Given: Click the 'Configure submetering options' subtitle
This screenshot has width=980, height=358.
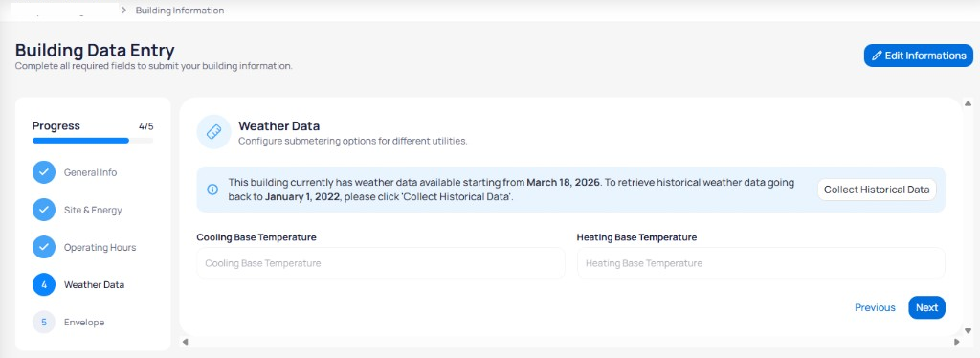Looking at the screenshot, I should pos(352,142).
